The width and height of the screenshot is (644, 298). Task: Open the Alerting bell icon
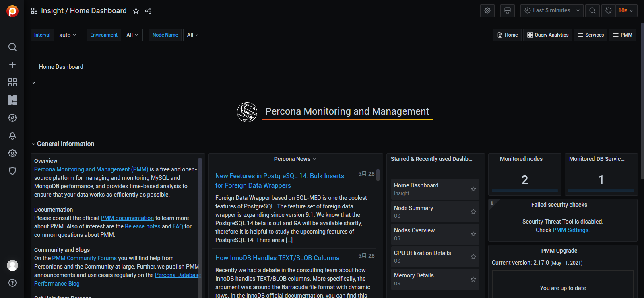click(12, 136)
